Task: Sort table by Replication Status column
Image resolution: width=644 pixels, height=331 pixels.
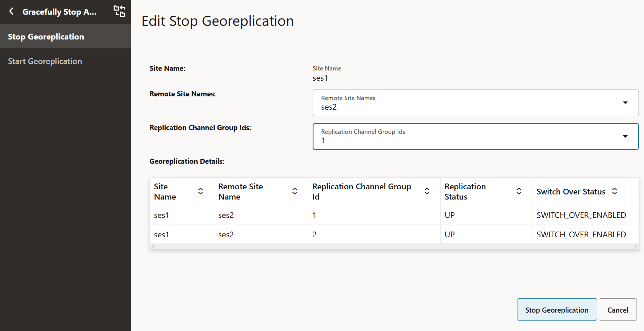Action: pos(519,191)
